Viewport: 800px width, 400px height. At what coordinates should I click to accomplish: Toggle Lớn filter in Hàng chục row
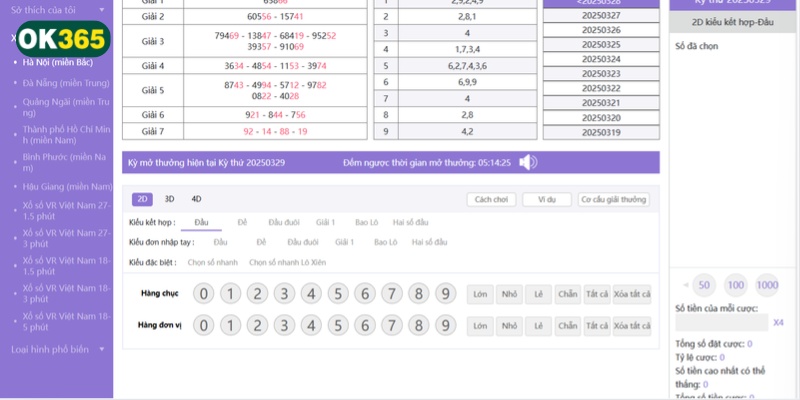point(481,293)
